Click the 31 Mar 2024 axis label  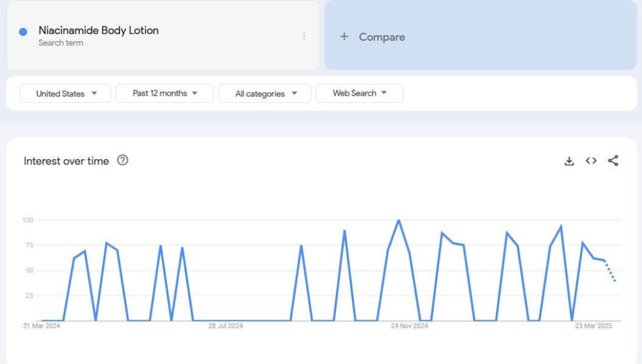point(41,326)
